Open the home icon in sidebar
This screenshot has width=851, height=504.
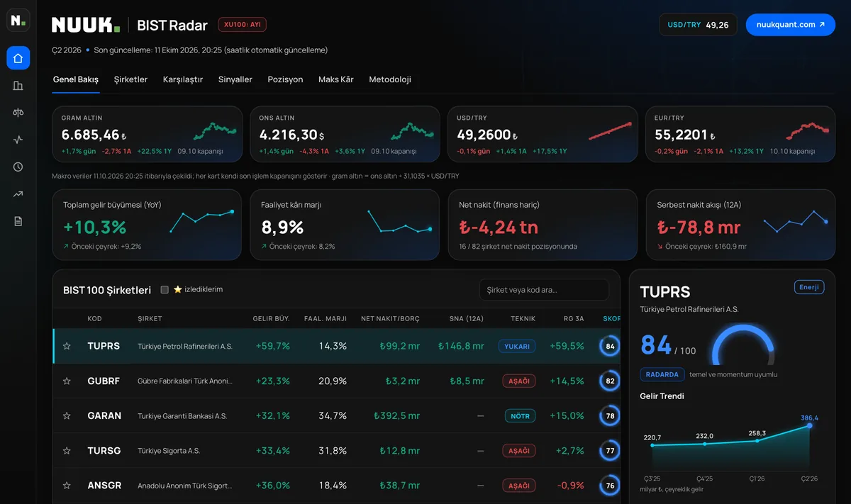(18, 58)
